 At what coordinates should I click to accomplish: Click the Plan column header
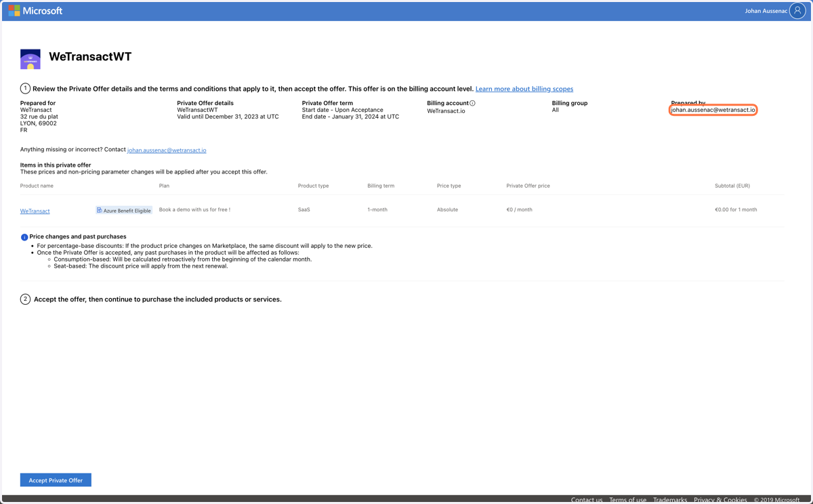(164, 186)
